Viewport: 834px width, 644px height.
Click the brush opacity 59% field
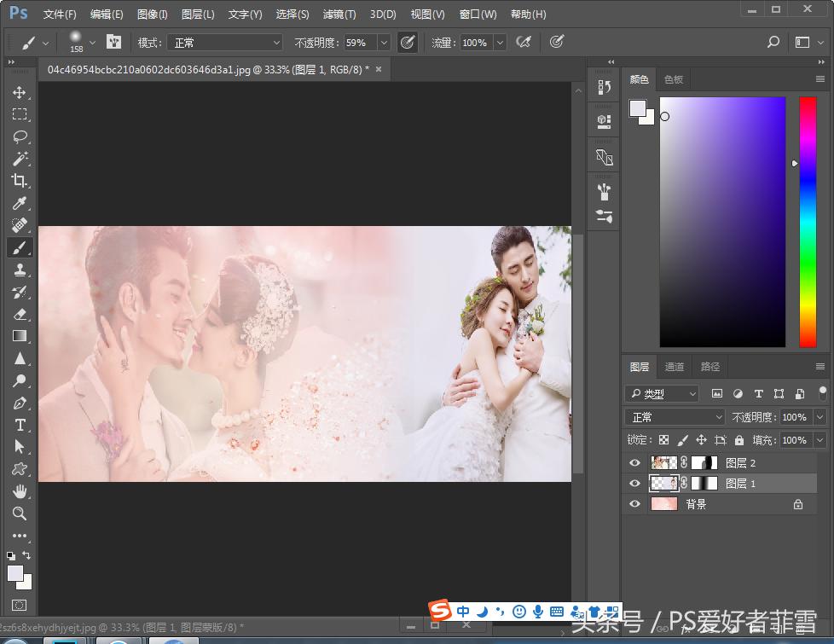click(x=358, y=43)
